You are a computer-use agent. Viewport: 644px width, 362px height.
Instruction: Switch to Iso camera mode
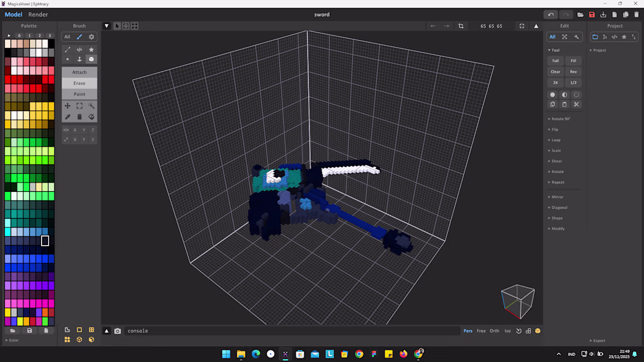(508, 331)
